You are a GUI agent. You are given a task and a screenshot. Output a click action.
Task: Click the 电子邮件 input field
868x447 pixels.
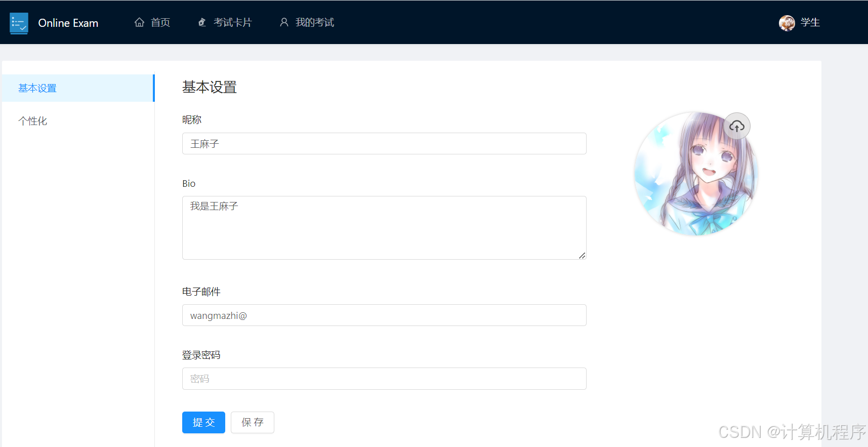click(x=384, y=315)
